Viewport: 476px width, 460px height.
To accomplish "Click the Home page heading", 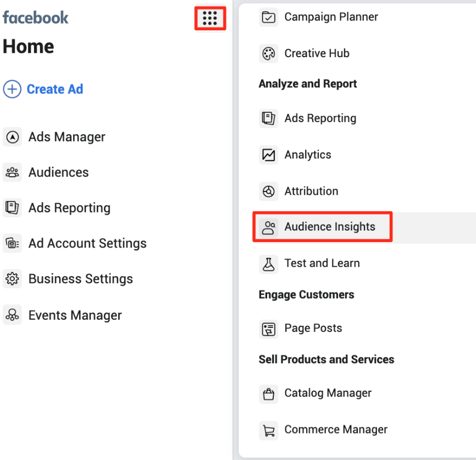I will coord(28,46).
